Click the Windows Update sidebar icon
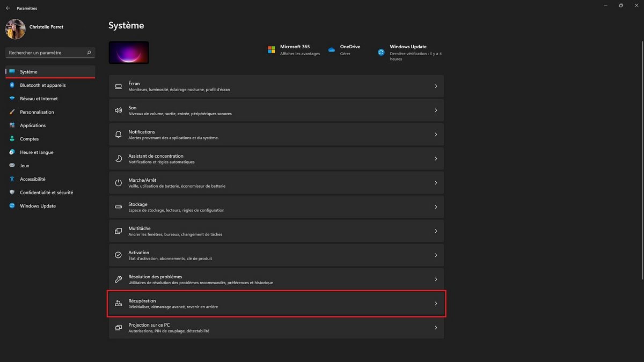This screenshot has width=644, height=362. click(12, 206)
